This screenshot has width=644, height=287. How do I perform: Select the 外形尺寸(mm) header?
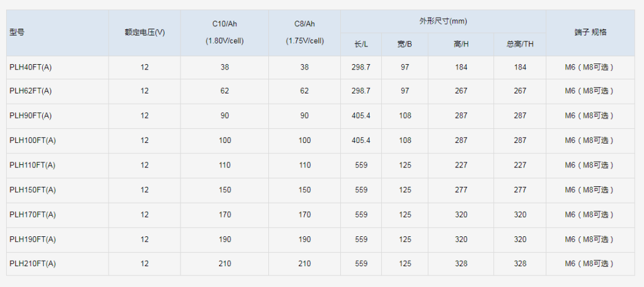click(x=443, y=21)
